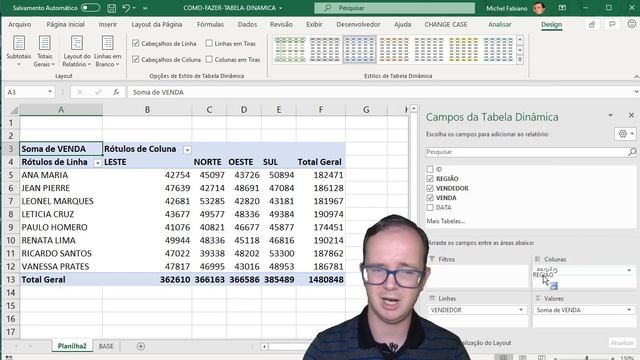This screenshot has width=640, height=360.
Task: Apply the orange pivot table style
Action: pos(394,49)
